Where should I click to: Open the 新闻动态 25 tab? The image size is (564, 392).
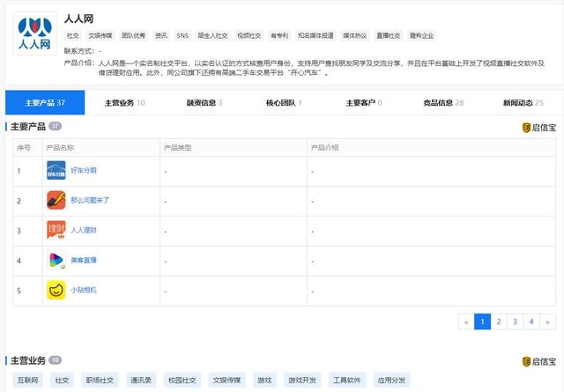(x=523, y=103)
